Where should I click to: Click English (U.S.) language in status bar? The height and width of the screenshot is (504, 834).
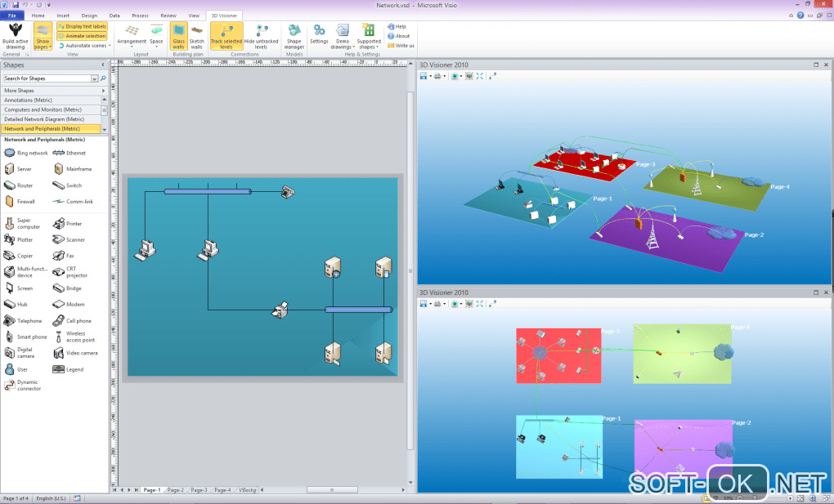(x=51, y=498)
